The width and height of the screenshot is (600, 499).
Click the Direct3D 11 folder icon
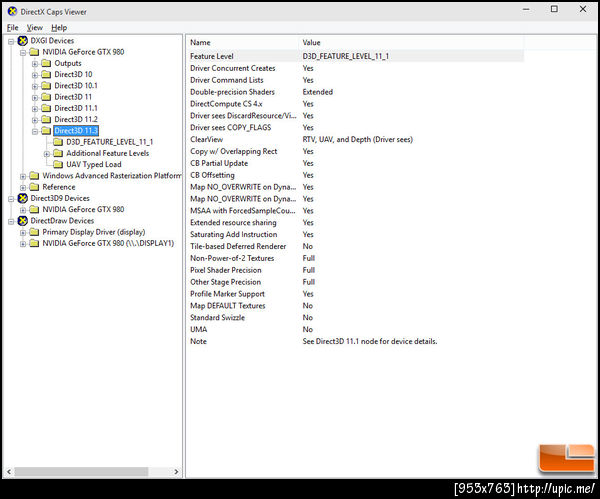pos(46,97)
